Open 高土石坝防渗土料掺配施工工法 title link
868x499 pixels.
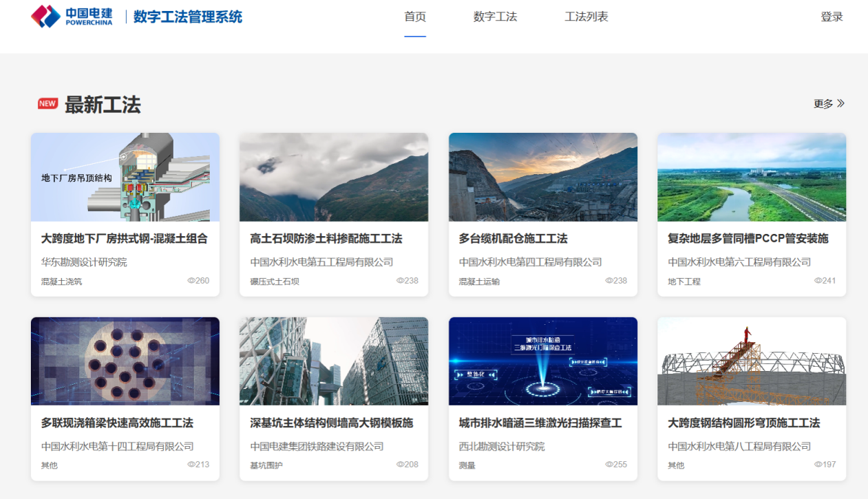coord(326,239)
